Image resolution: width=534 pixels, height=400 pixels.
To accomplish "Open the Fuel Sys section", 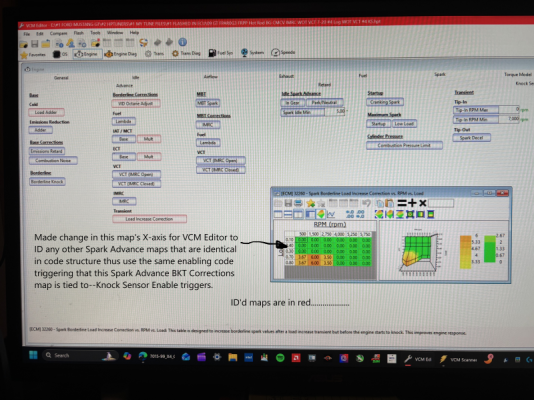I will (221, 53).
